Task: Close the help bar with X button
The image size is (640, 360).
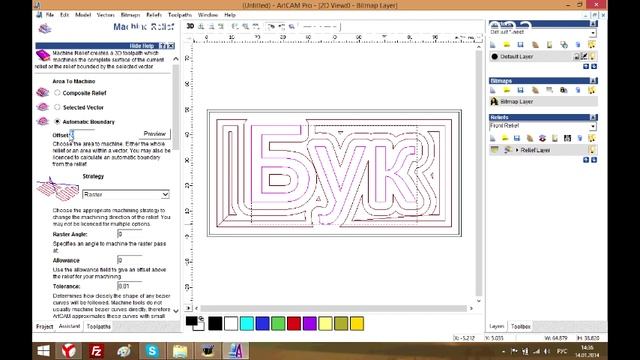Action: point(171,46)
